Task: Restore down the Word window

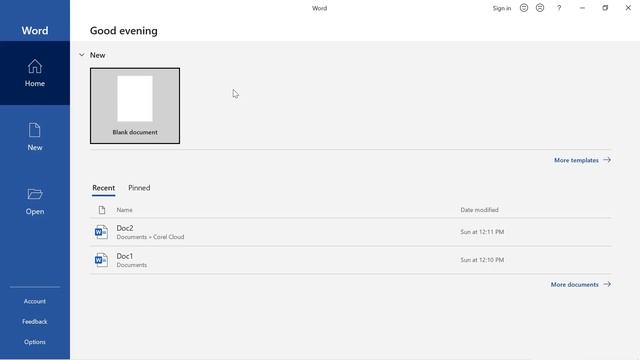Action: (x=605, y=8)
